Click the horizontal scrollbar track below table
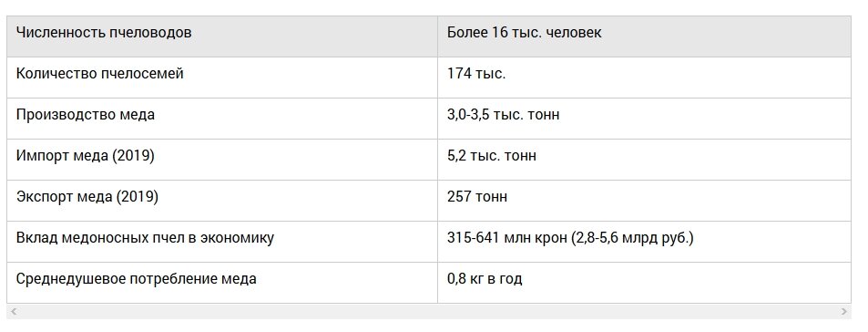The height and width of the screenshot is (332, 868). (429, 312)
